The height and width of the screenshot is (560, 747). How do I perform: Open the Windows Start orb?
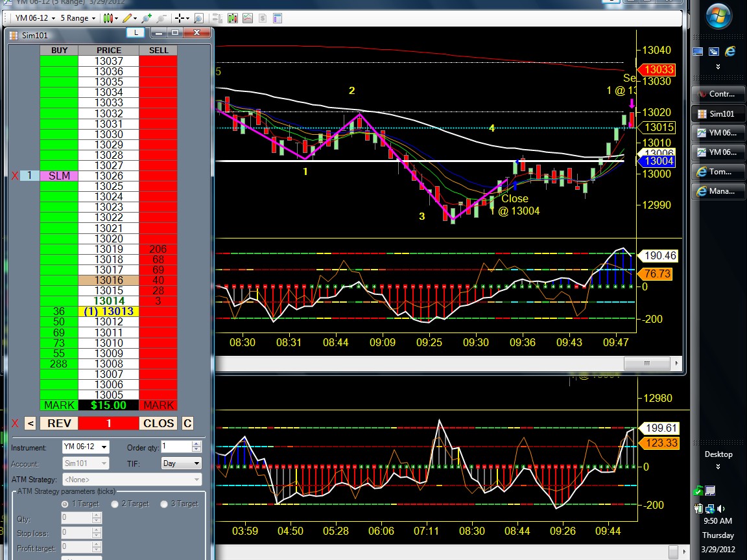[718, 16]
